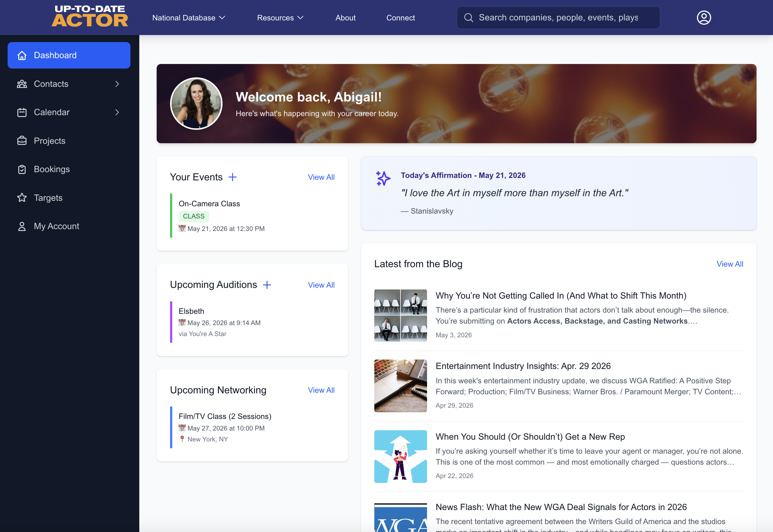Click the arrows illustration blog thumbnail
773x532 pixels.
coord(401,456)
